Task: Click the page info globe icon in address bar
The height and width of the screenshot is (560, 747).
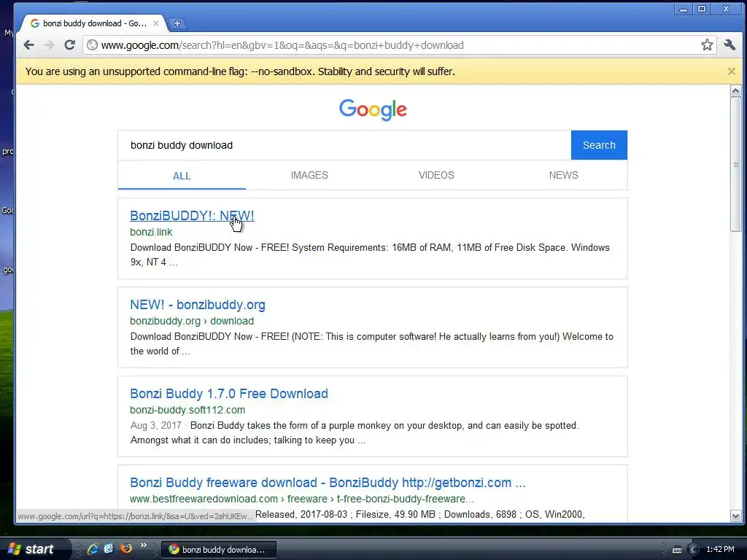Action: tap(93, 45)
